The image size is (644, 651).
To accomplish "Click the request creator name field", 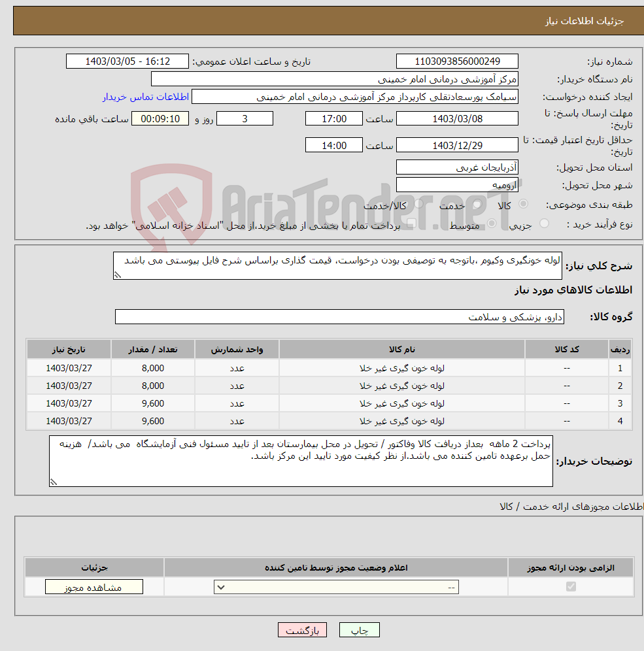I will [x=355, y=97].
